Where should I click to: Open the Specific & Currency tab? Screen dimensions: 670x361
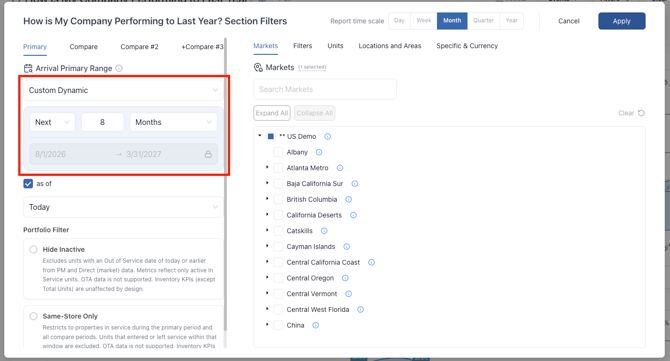pyautogui.click(x=467, y=46)
